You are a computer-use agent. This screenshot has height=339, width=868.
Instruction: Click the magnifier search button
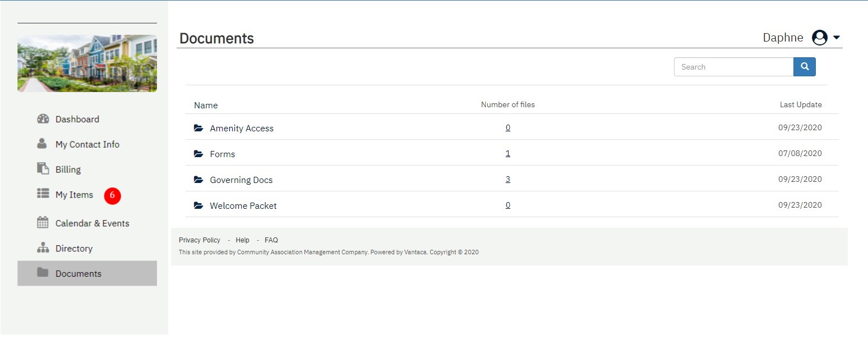[804, 67]
